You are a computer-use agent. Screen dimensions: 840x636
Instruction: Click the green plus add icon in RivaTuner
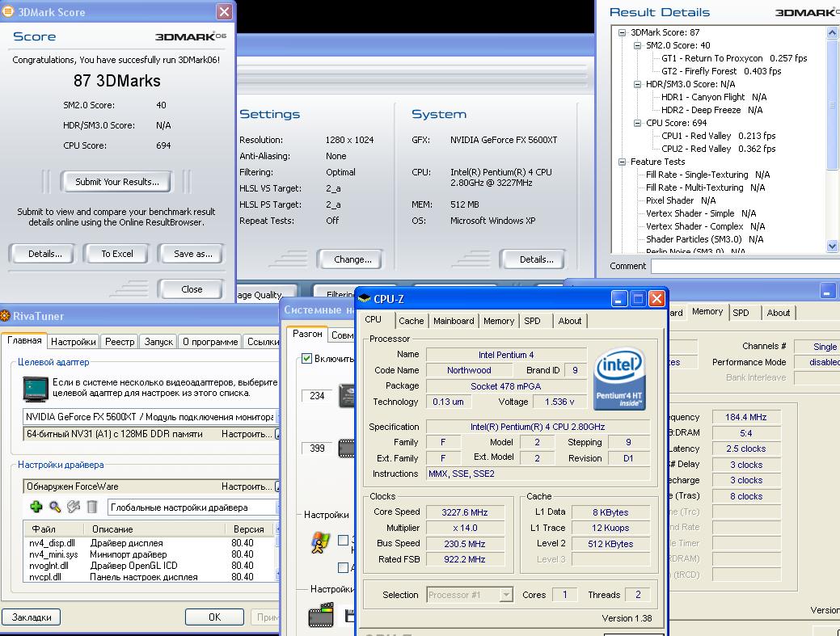click(36, 507)
